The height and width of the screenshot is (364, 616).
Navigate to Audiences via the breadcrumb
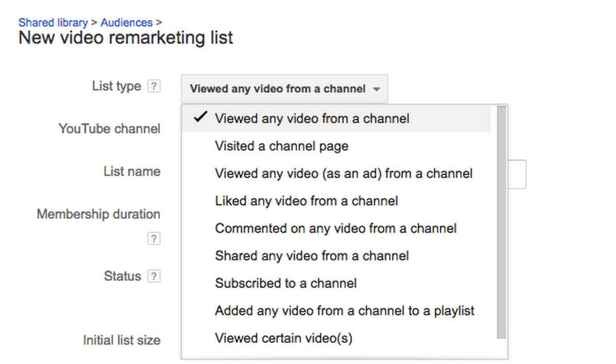click(x=127, y=22)
